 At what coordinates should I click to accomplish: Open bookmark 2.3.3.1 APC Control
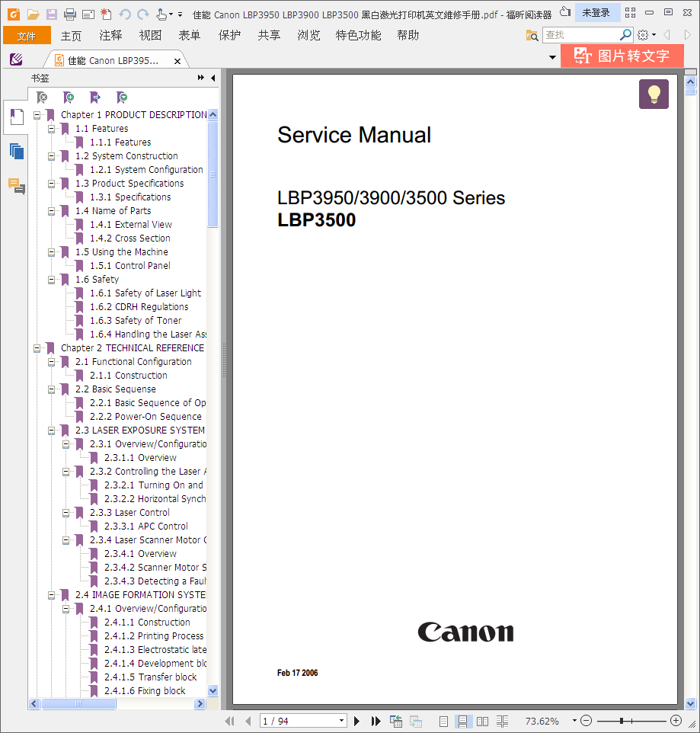click(146, 527)
